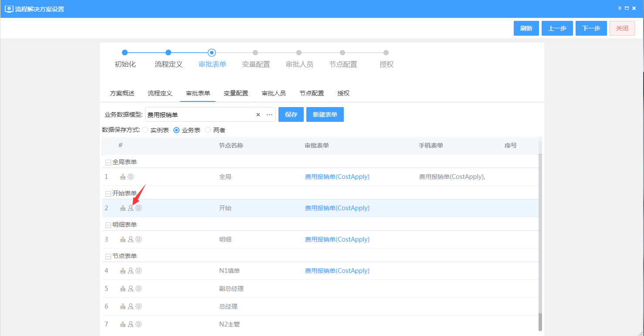Proceed with the 下一步 button

point(591,28)
